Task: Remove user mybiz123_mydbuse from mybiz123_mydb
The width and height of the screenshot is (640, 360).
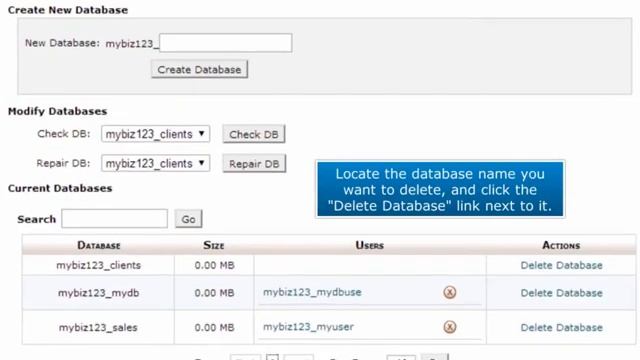Action: click(449, 292)
